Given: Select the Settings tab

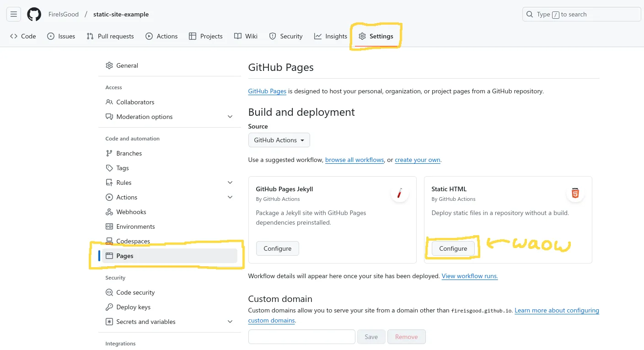Looking at the screenshot, I should (x=376, y=36).
